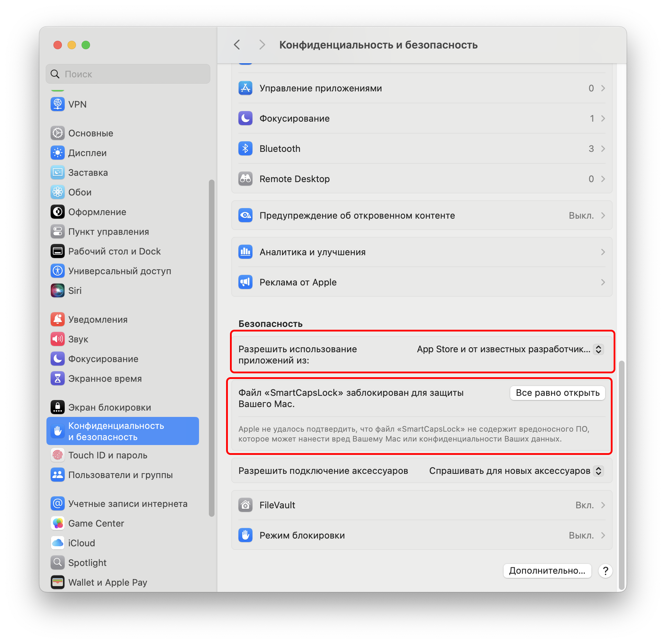
Task: Click the back navigation arrow
Action: click(x=237, y=45)
